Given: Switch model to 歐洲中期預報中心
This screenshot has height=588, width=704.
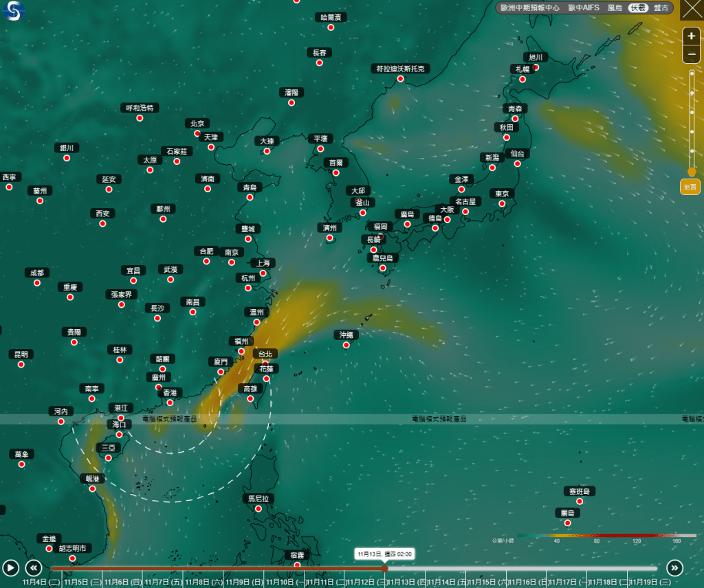Looking at the screenshot, I should point(529,8).
